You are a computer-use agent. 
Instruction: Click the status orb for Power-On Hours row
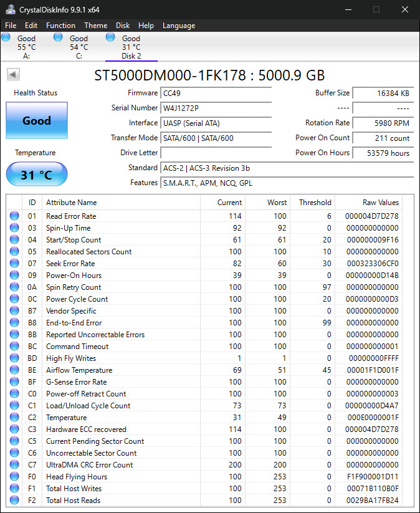point(14,275)
